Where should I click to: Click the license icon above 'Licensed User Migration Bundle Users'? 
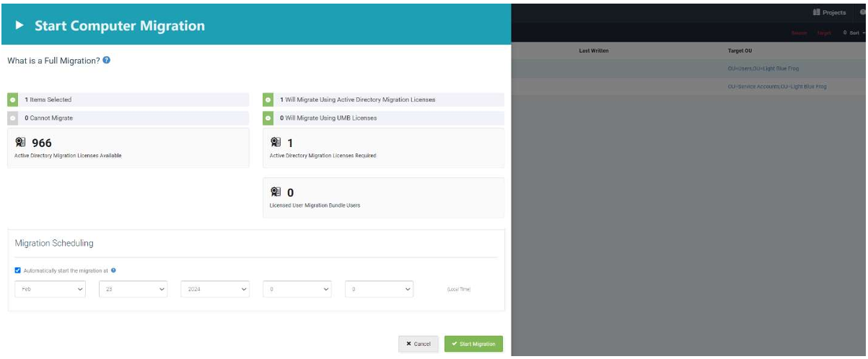[x=276, y=192]
